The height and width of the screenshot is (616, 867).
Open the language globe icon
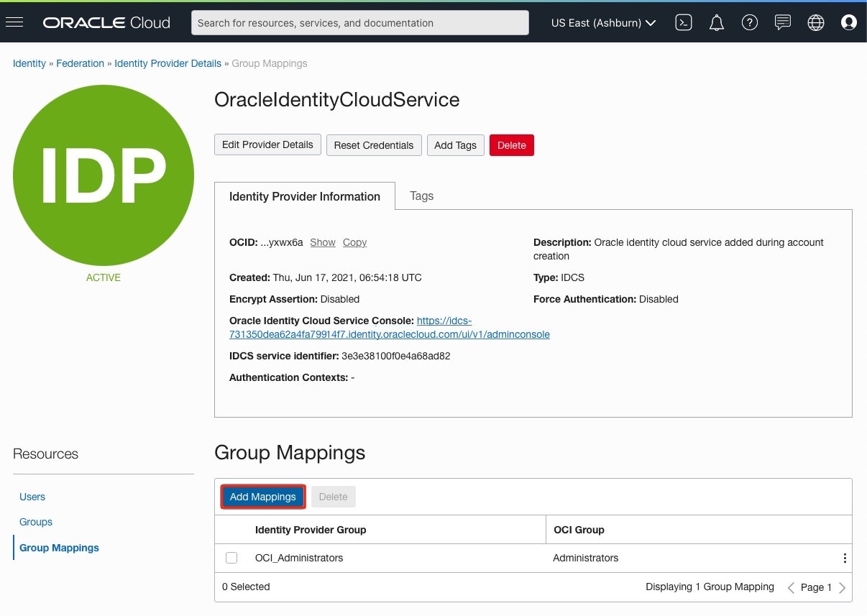tap(816, 22)
